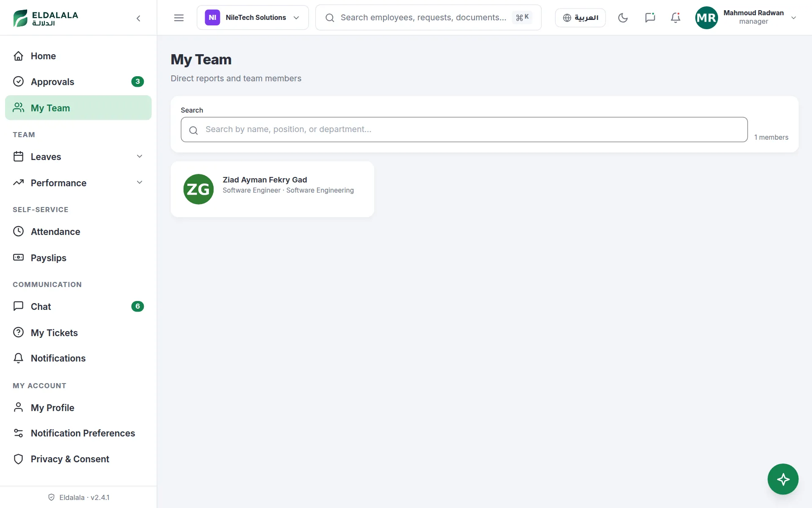Open the green AI assistant sparkle button

point(783,479)
